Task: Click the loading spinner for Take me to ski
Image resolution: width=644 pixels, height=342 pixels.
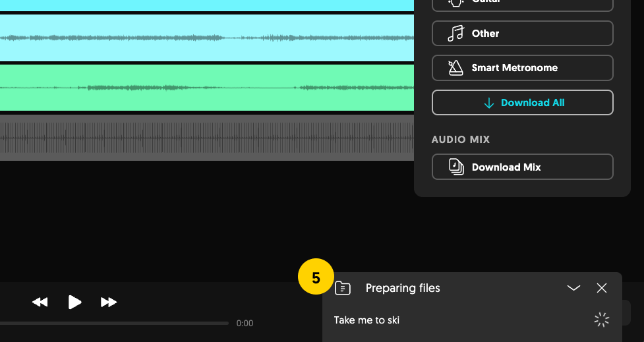Action: (x=602, y=320)
